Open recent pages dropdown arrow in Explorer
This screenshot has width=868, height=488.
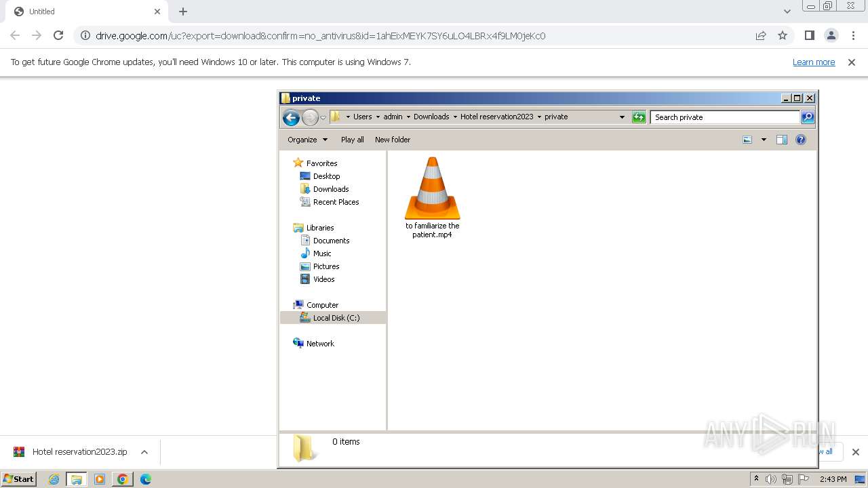(x=323, y=117)
